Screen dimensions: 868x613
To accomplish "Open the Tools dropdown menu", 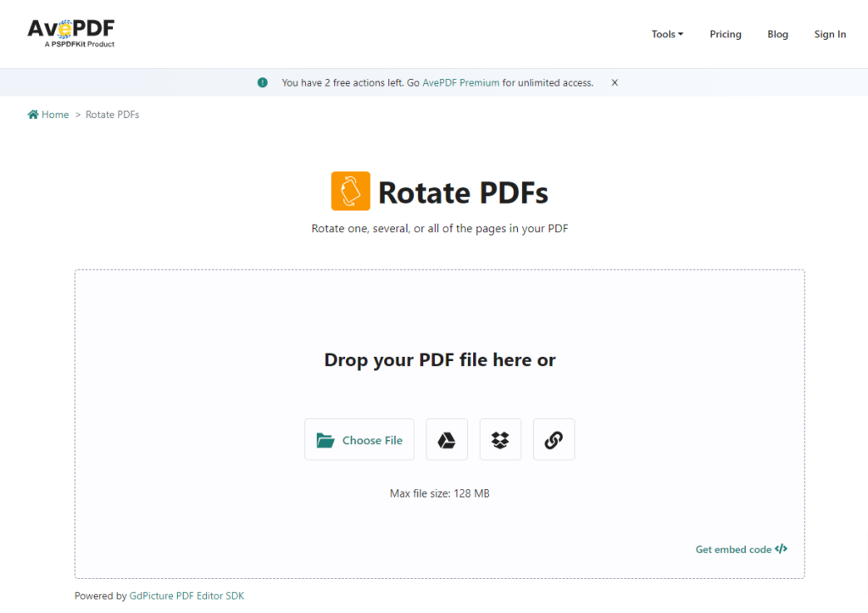I will 666,34.
